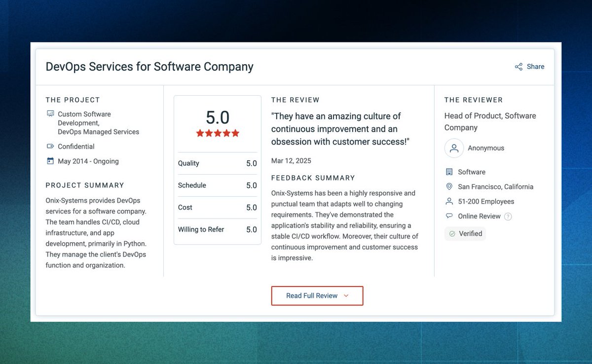Click the PROJECT SUMMARY heading
The image size is (592, 364).
tap(85, 185)
